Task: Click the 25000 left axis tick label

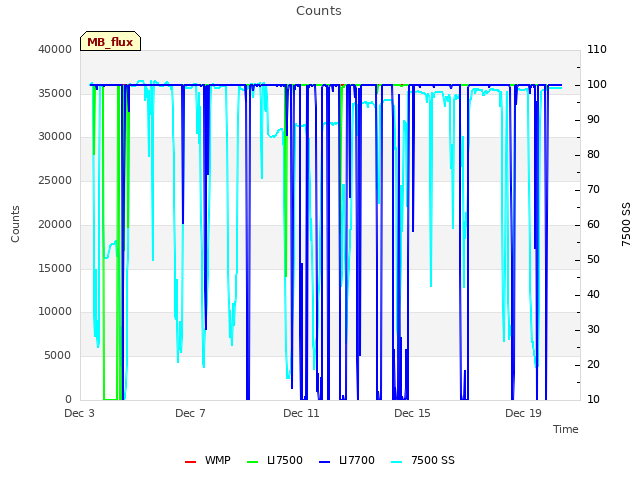Action: click(55, 180)
